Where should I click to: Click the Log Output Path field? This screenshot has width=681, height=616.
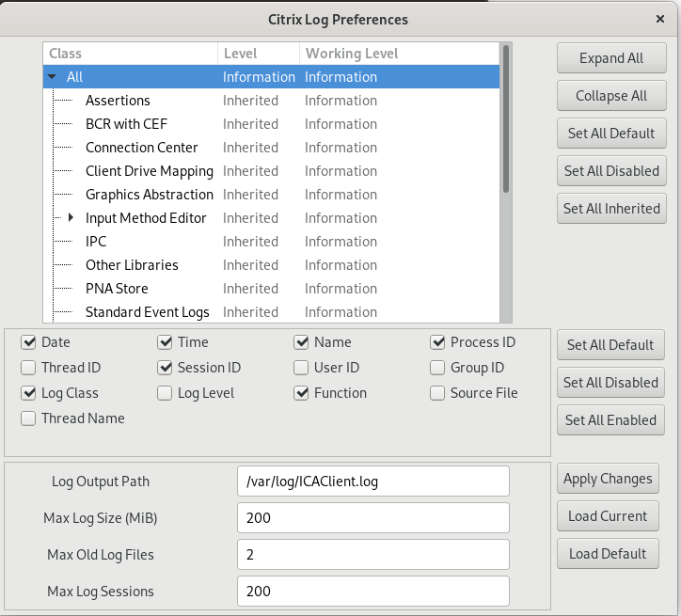click(373, 482)
